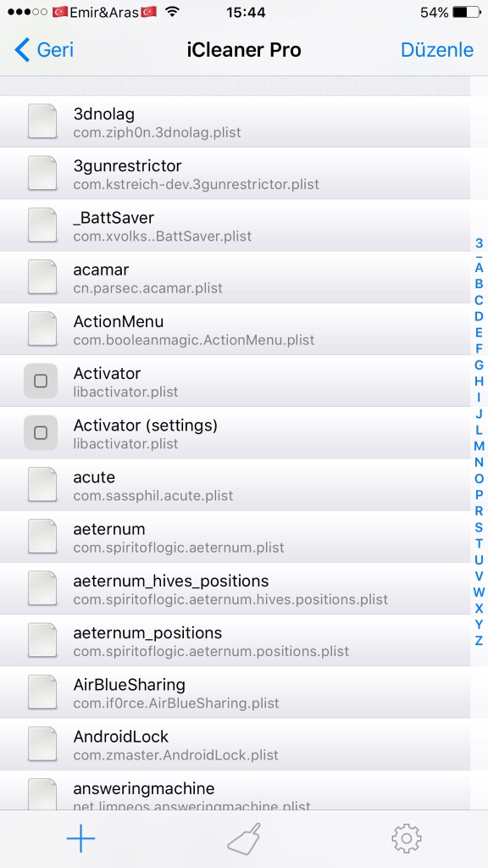The image size is (488, 868).
Task: Tap the acamar file icon
Action: (42, 277)
